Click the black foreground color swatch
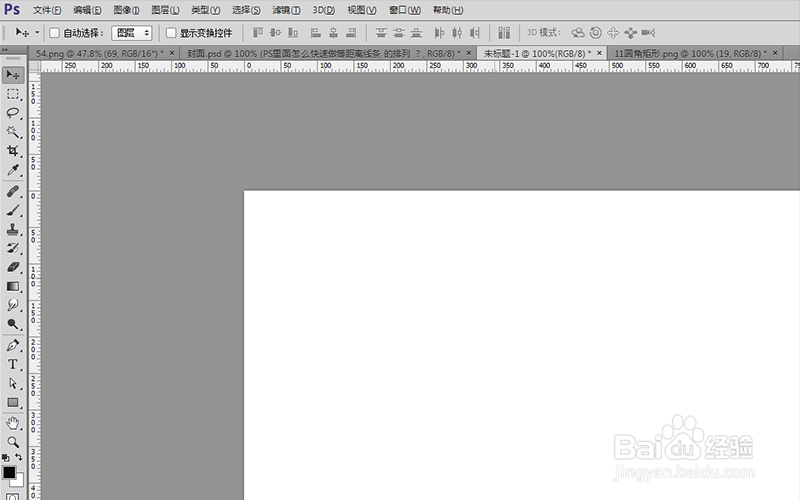The width and height of the screenshot is (800, 500). point(9,472)
